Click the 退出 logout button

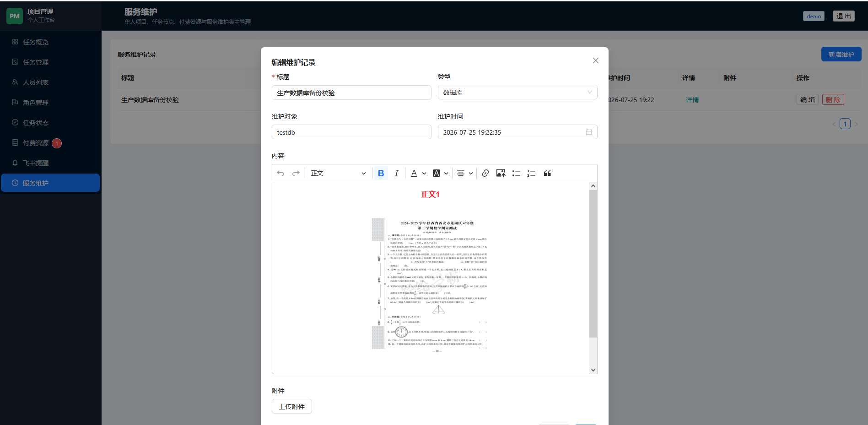pyautogui.click(x=844, y=16)
